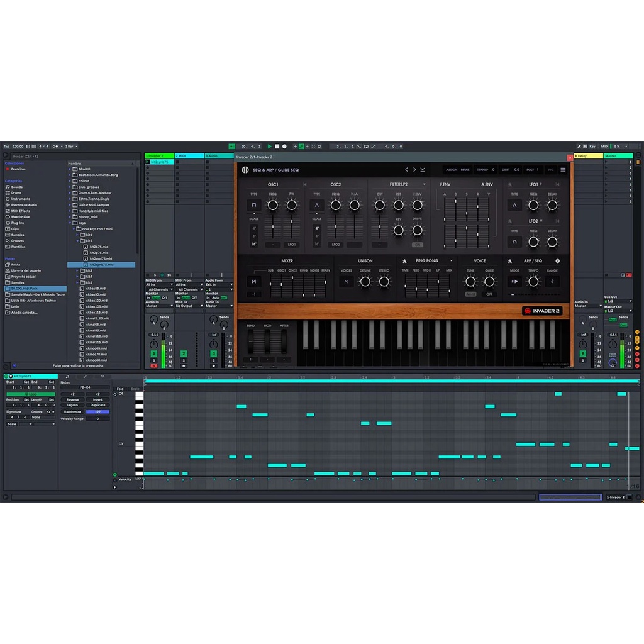The width and height of the screenshot is (644, 644).
Task: Load next preset in Invader 2
Action: click(414, 170)
